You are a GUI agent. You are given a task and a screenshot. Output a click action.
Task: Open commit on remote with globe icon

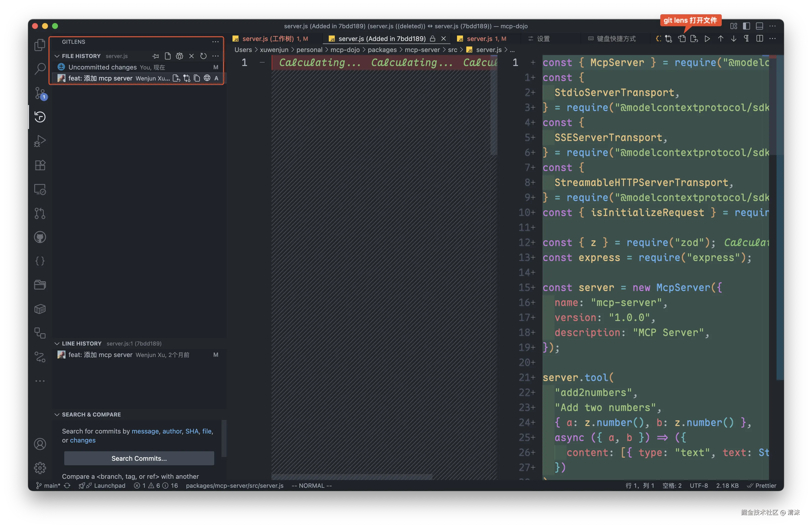point(207,78)
